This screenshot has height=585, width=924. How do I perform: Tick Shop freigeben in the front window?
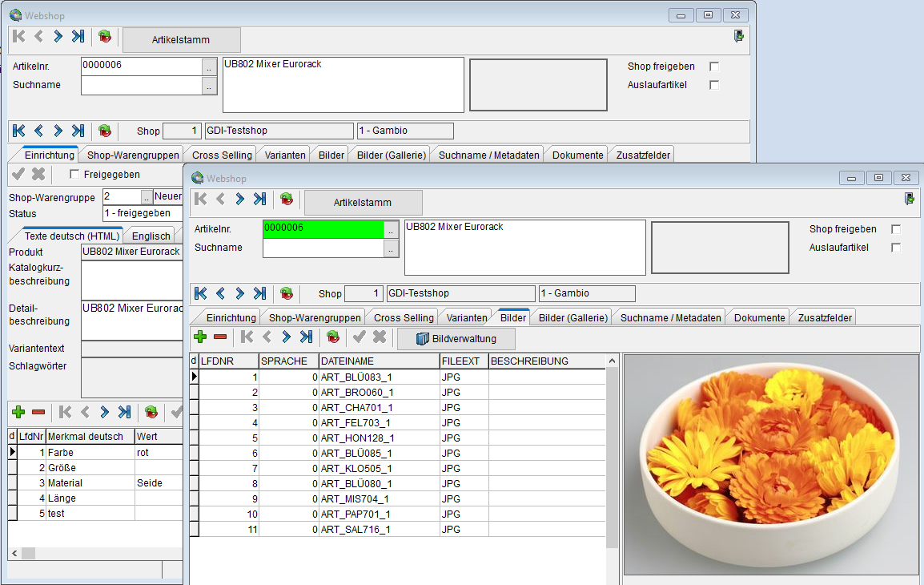(896, 229)
